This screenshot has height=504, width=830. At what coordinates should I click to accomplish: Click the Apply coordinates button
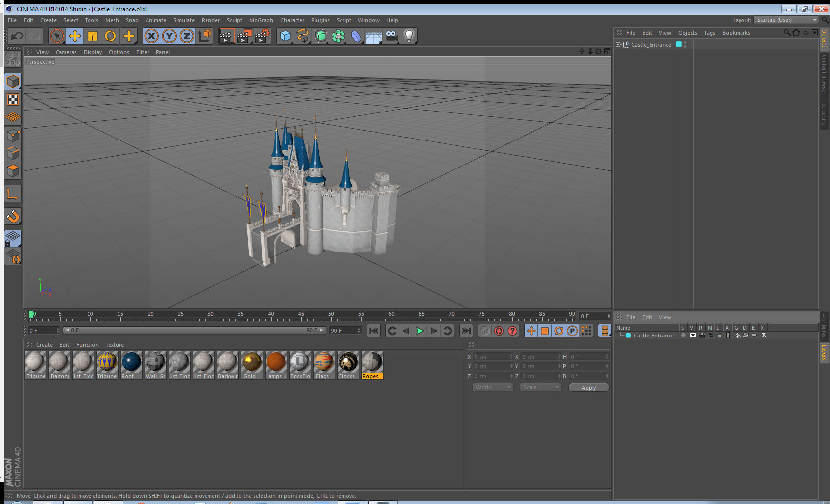(589, 388)
